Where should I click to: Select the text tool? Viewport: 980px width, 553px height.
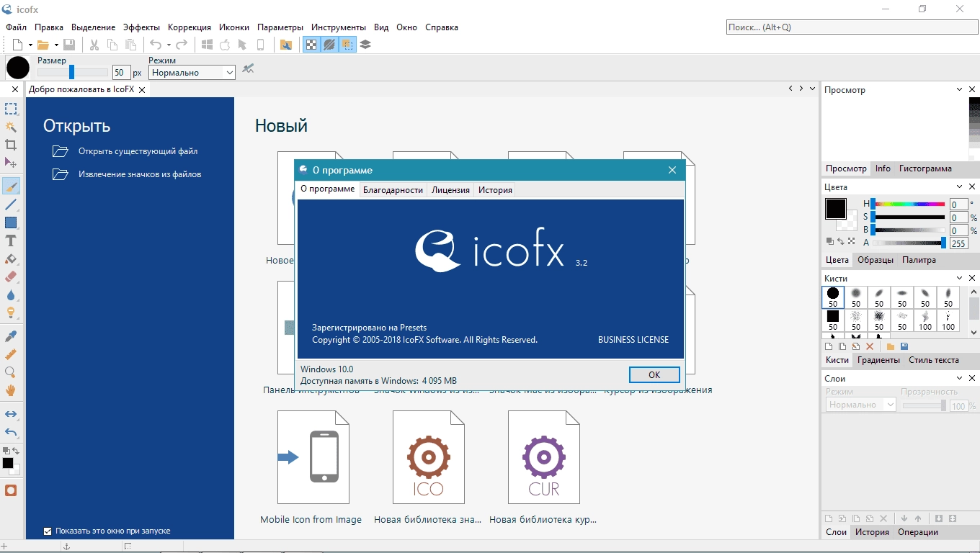click(11, 240)
